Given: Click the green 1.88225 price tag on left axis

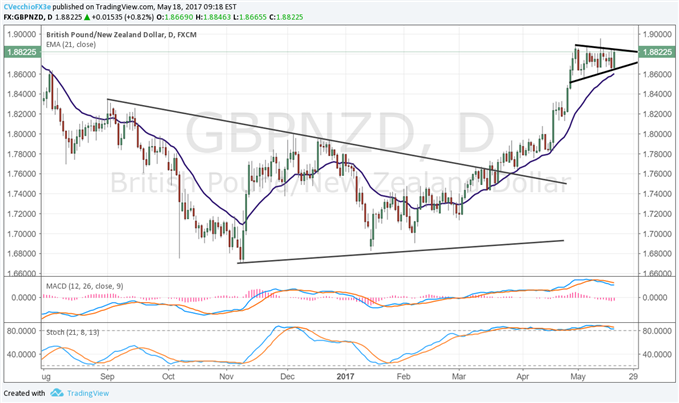Looking at the screenshot, I should [x=22, y=52].
